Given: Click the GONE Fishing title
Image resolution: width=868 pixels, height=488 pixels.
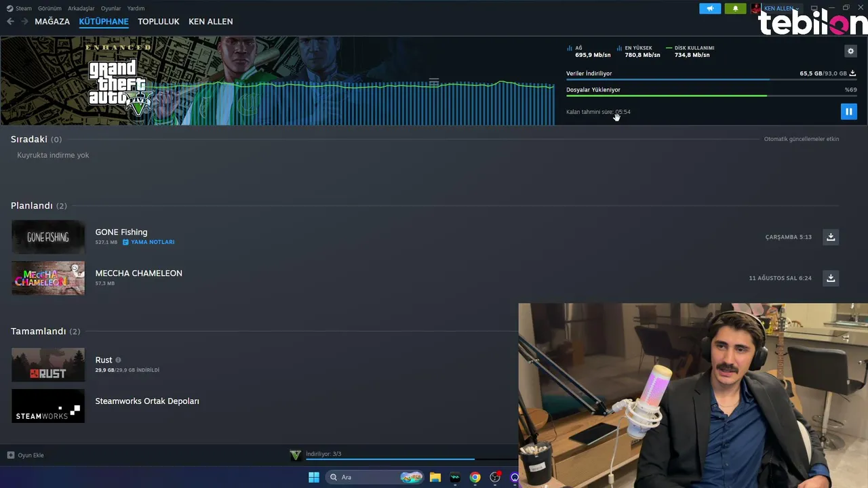Looking at the screenshot, I should pos(121,232).
